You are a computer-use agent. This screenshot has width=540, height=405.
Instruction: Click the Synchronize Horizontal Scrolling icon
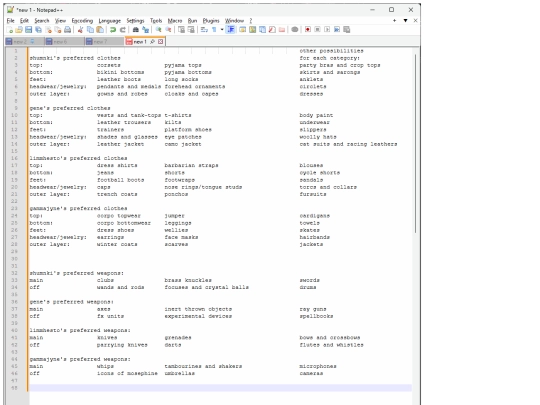pyautogui.click(x=191, y=30)
